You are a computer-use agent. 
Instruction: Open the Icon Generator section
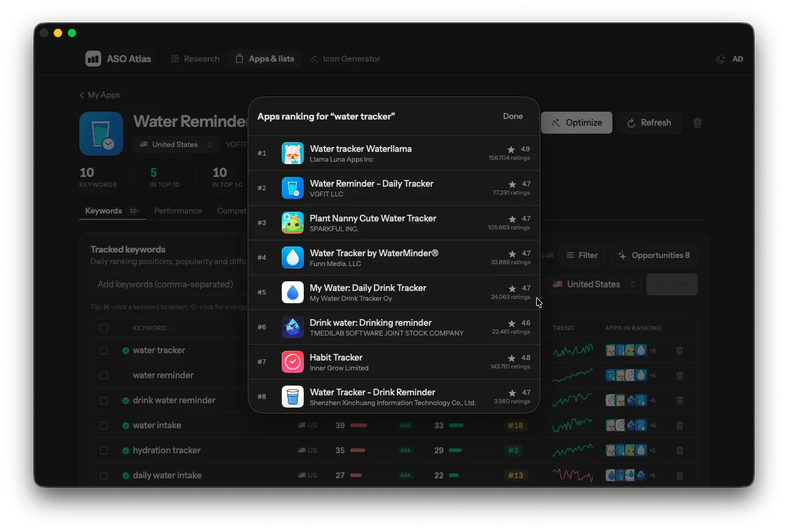pos(345,59)
